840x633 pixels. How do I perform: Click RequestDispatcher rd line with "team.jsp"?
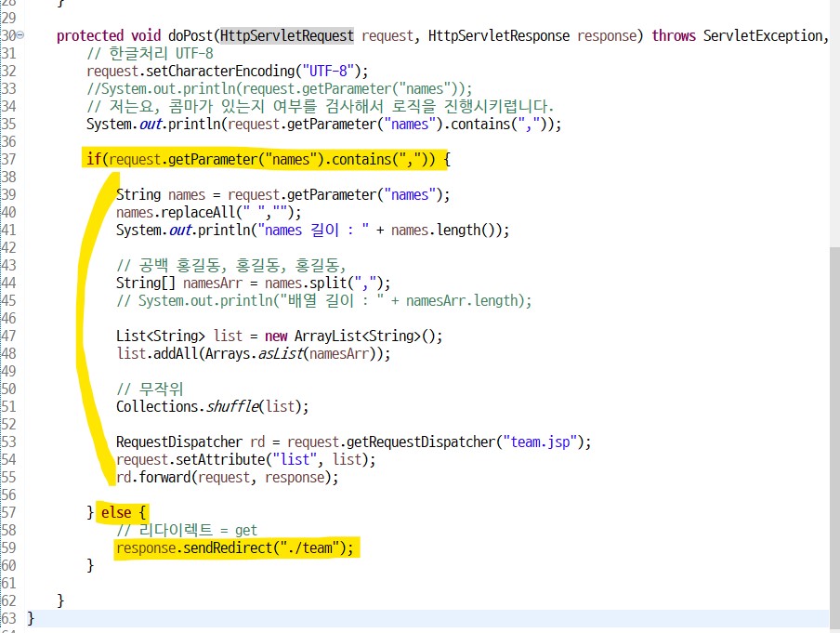pyautogui.click(x=354, y=442)
